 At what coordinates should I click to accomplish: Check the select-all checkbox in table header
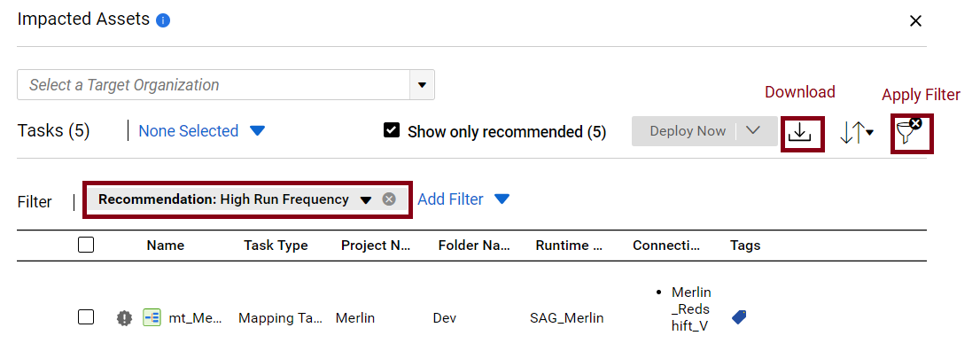(x=86, y=245)
